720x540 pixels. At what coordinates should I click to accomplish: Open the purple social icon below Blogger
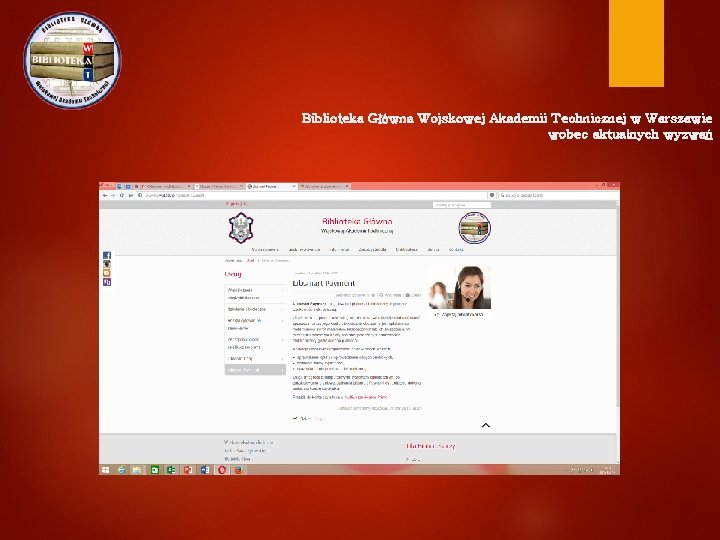(107, 282)
